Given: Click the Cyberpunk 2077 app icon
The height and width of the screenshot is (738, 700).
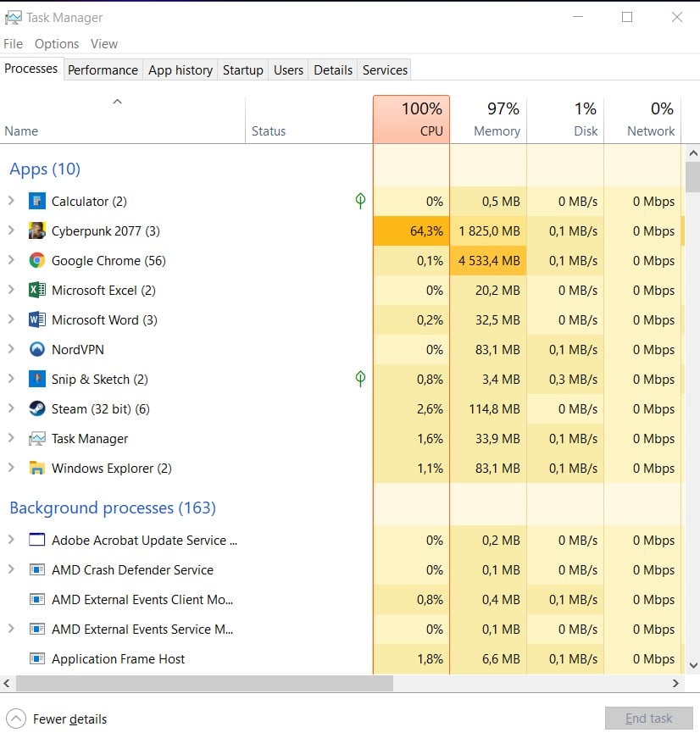Looking at the screenshot, I should coord(37,230).
